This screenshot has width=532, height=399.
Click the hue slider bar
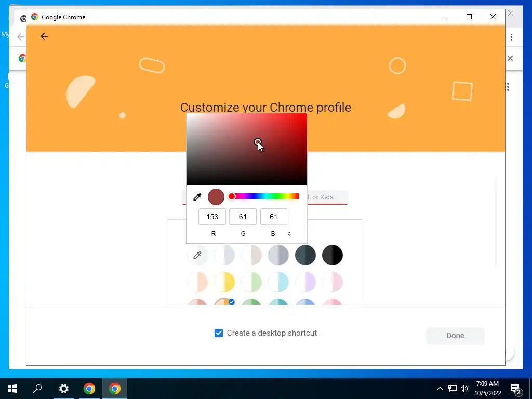pyautogui.click(x=264, y=196)
